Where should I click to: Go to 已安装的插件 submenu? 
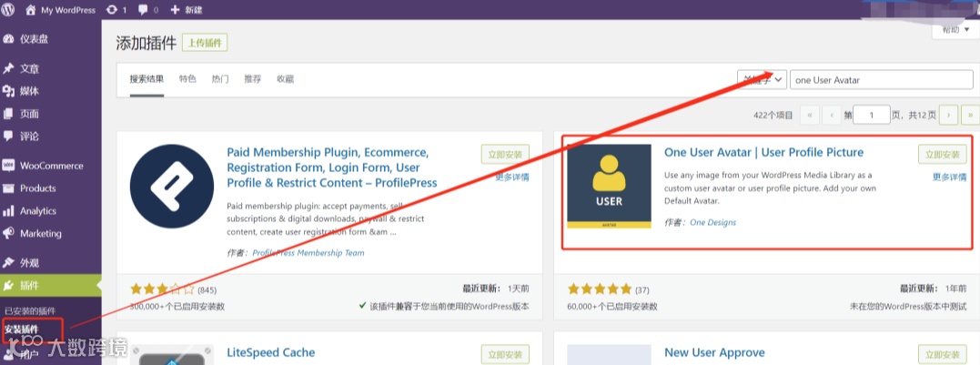(x=30, y=310)
